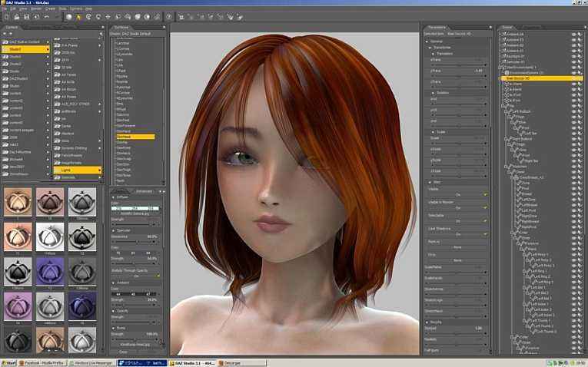Switch to the Advanced surfaces tab
588x367 pixels.
(144, 191)
